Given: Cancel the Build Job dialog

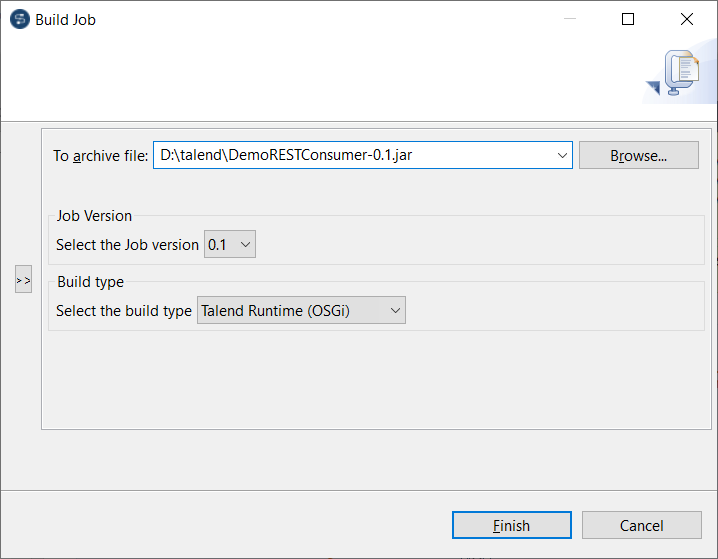Looking at the screenshot, I should (641, 525).
